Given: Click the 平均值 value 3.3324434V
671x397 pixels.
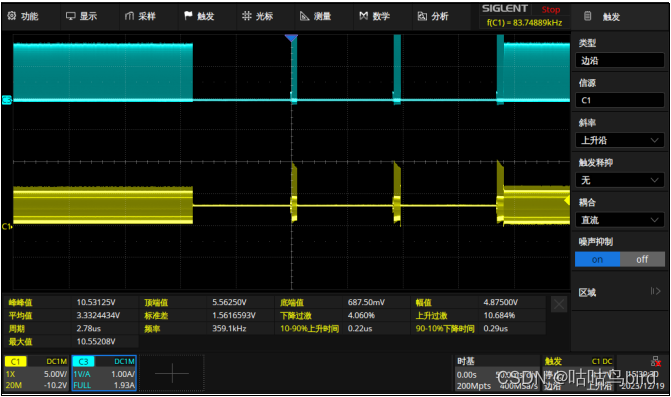Looking at the screenshot, I should 98,316.
